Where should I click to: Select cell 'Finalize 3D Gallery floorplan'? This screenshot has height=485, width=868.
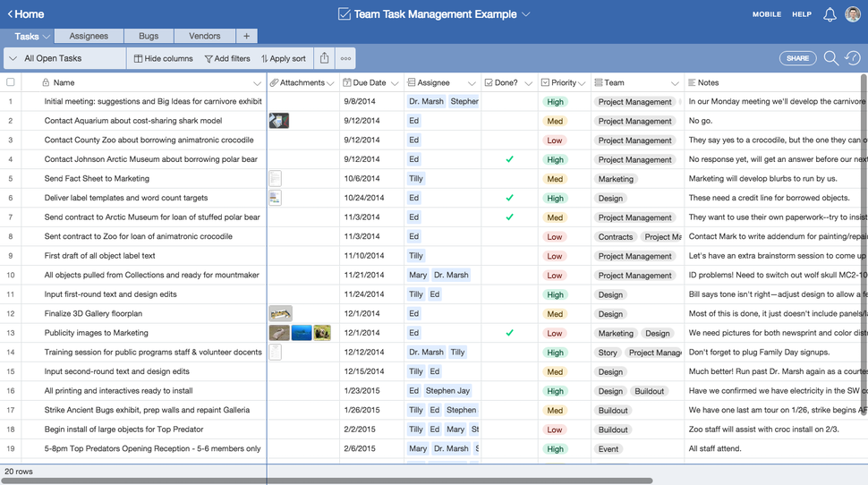(144, 313)
